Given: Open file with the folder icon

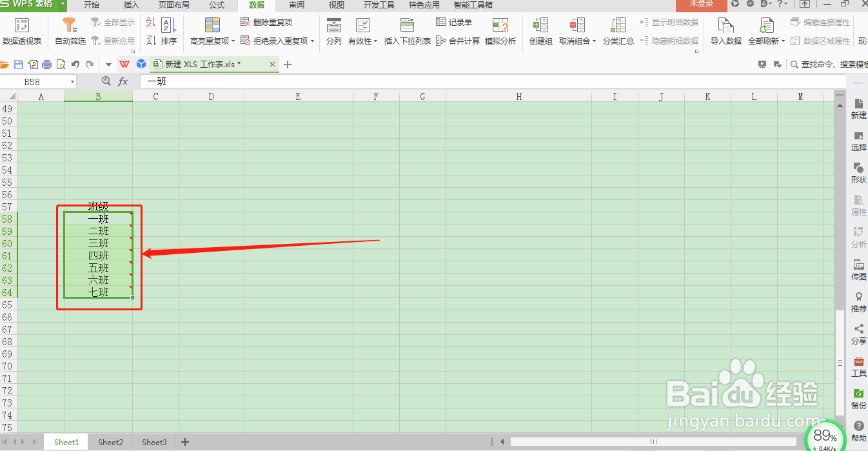Looking at the screenshot, I should (5, 65).
